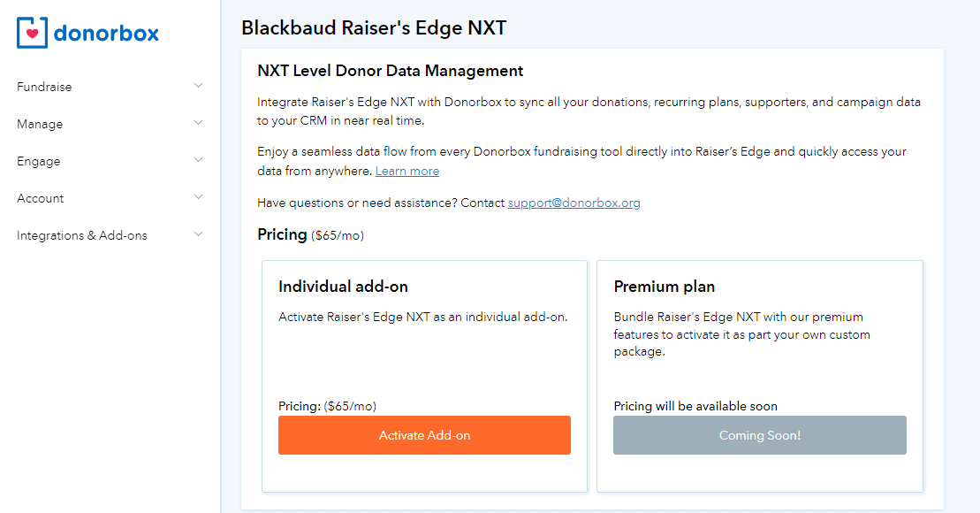Viewport: 980px width, 513px height.
Task: Expand the Fundraise menu chevron
Action: (x=198, y=86)
